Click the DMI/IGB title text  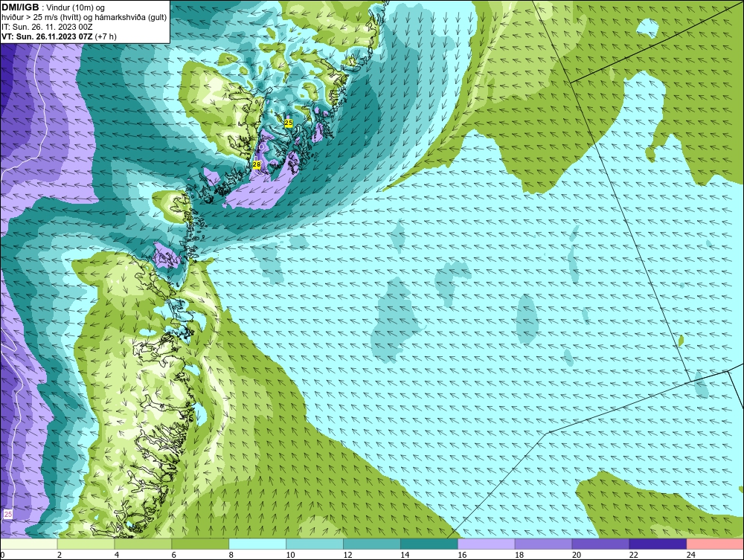coord(20,7)
